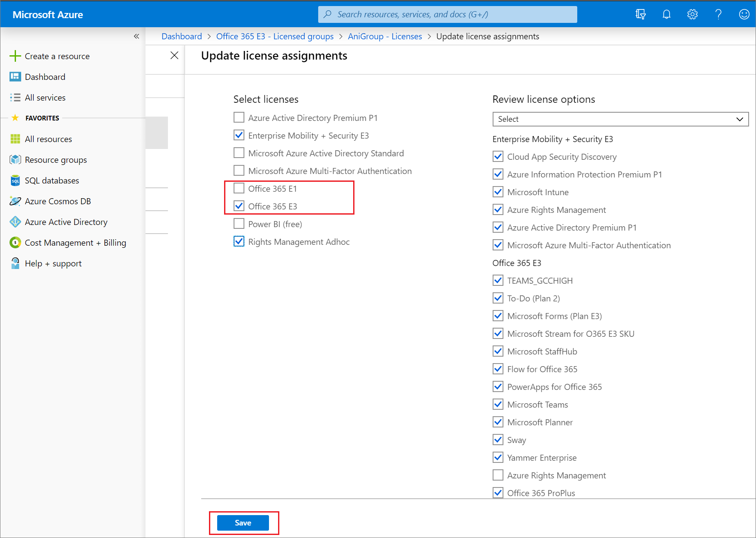Image resolution: width=756 pixels, height=538 pixels.
Task: Open the feedback smiley icon
Action: 744,14
